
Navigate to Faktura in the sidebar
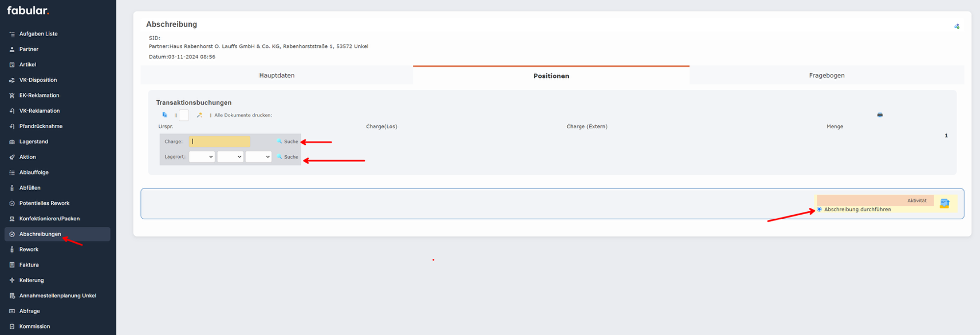[29, 265]
